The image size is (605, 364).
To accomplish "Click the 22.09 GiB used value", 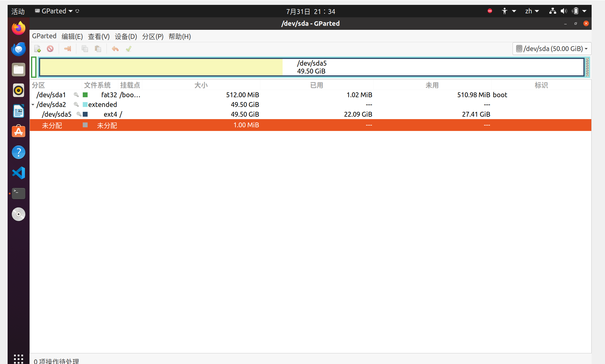I will click(358, 114).
